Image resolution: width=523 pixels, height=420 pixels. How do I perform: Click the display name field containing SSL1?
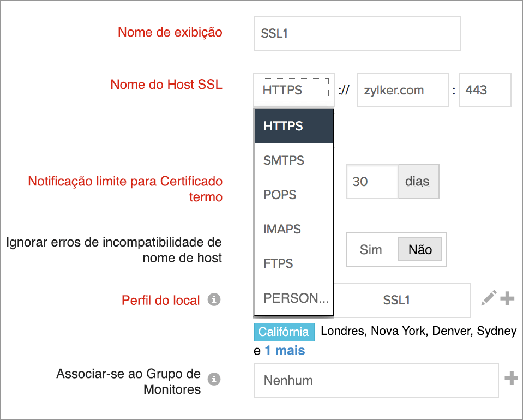(357, 33)
